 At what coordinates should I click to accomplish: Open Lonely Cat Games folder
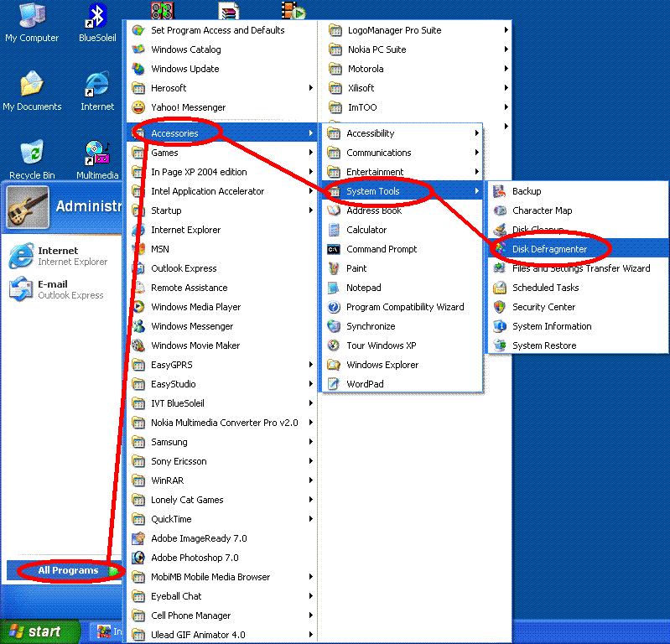coord(221,500)
